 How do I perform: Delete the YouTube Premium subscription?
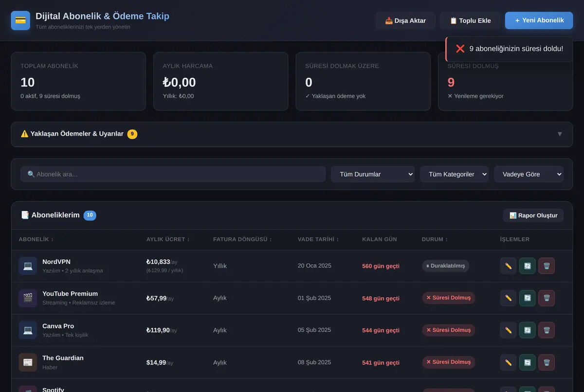[547, 298]
